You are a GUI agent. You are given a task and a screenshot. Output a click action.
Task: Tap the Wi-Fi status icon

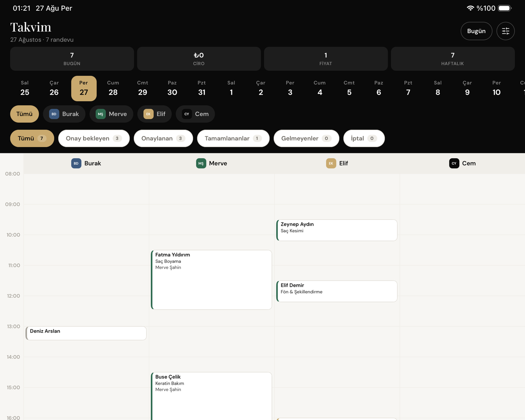pos(470,8)
